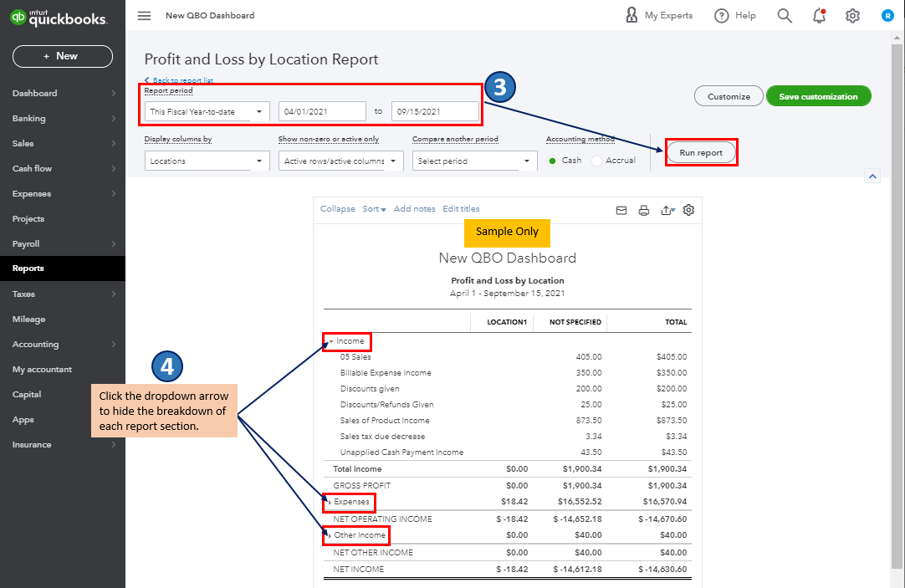Open the notifications bell icon
Screen dimensions: 905x588
coord(819,16)
